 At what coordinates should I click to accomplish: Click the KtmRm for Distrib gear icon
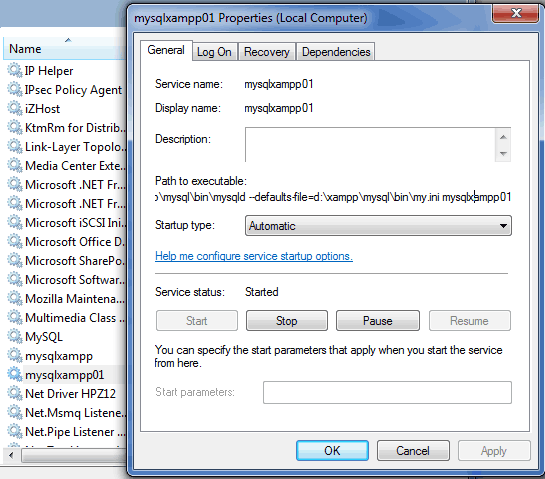point(15,127)
